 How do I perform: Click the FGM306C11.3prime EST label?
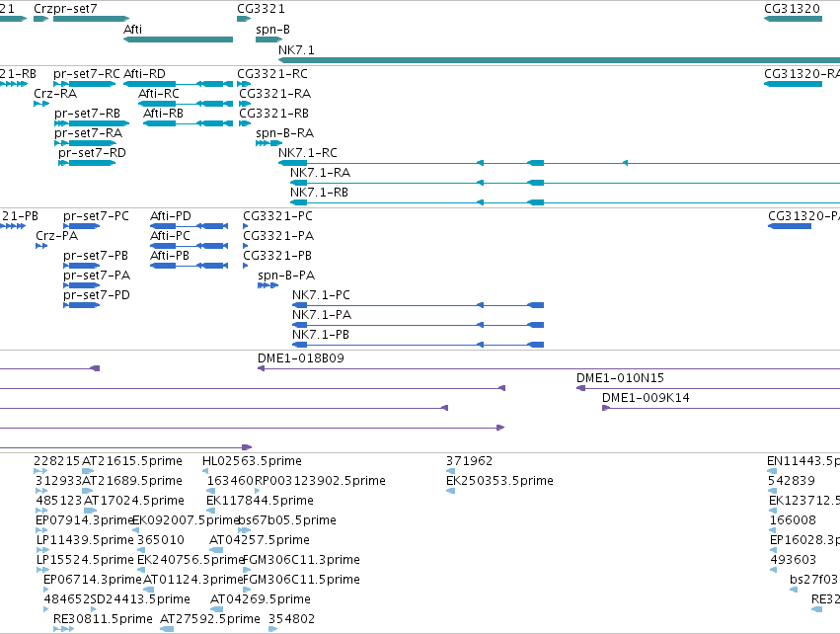pos(302,561)
